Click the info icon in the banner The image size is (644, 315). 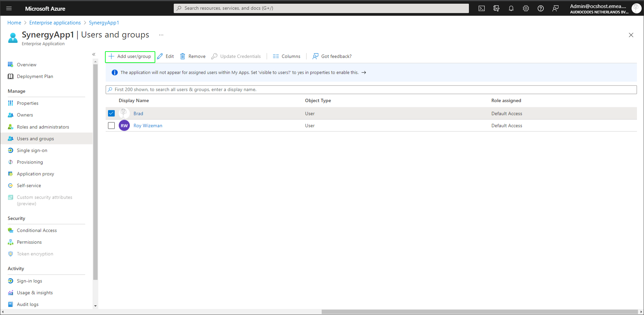[x=115, y=73]
